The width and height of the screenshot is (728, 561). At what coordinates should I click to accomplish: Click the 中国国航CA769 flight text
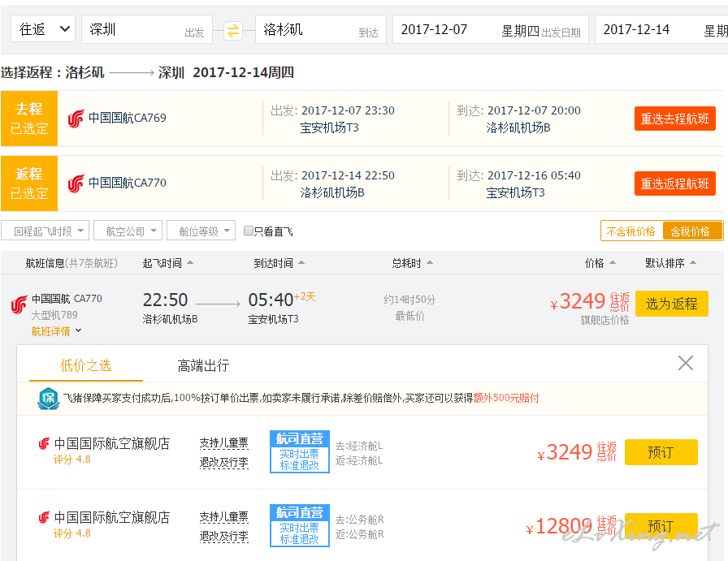click(x=128, y=118)
